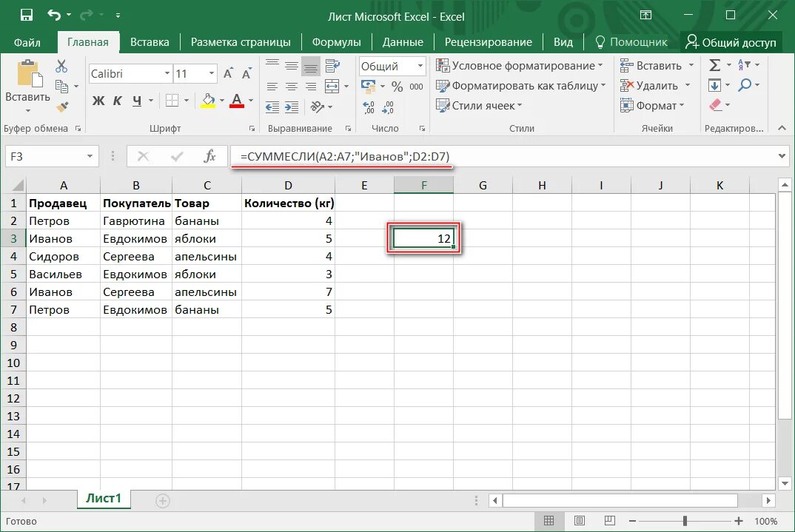
Task: Switch to the Разметка страницы tab
Action: 241,42
